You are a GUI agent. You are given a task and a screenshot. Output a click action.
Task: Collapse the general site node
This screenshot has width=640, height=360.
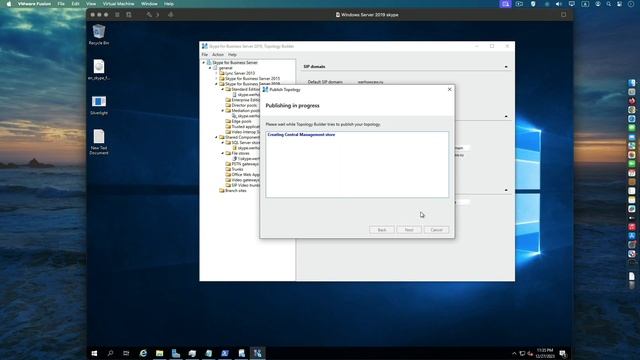tap(210, 68)
